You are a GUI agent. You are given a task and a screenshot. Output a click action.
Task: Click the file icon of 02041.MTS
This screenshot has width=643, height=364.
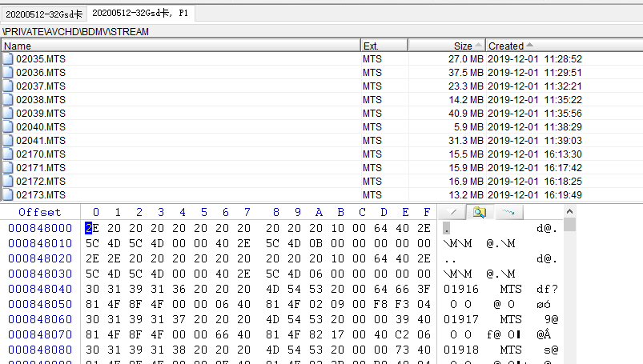click(x=9, y=140)
